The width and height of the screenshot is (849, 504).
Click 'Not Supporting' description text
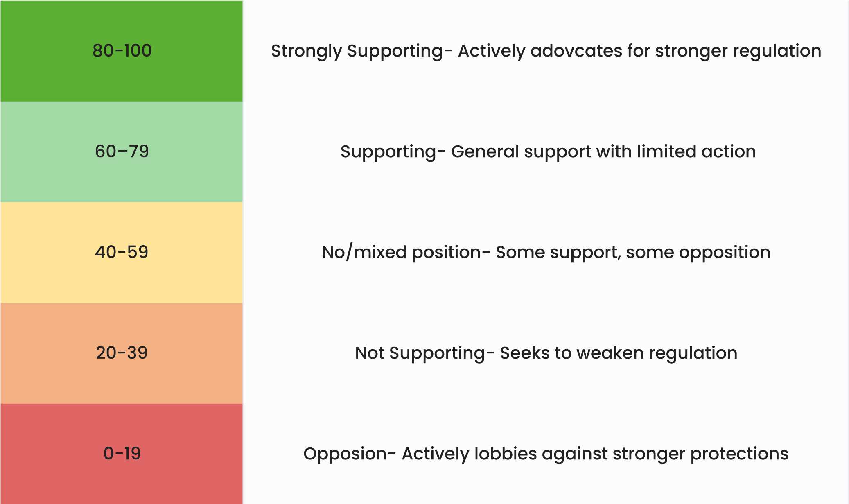tap(420, 353)
